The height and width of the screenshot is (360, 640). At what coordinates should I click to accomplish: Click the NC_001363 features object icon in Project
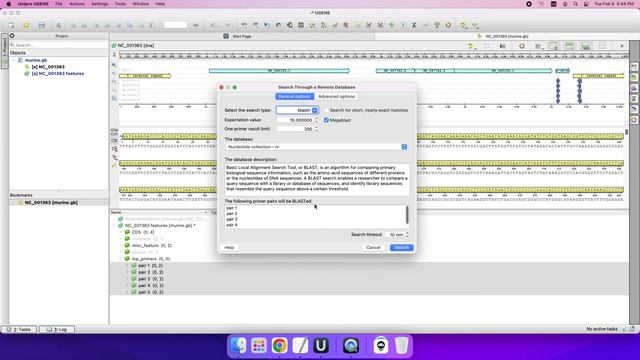tap(27, 73)
